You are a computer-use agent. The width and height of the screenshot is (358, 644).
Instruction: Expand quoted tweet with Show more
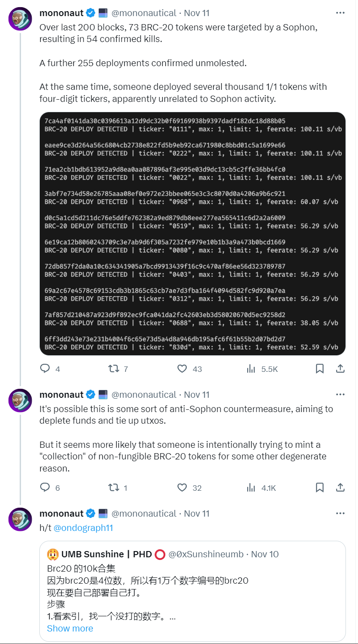(x=70, y=628)
